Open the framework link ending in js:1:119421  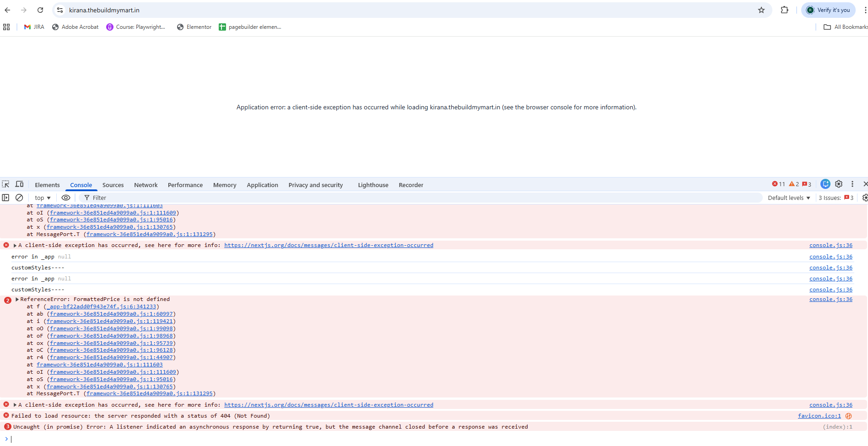click(x=110, y=321)
